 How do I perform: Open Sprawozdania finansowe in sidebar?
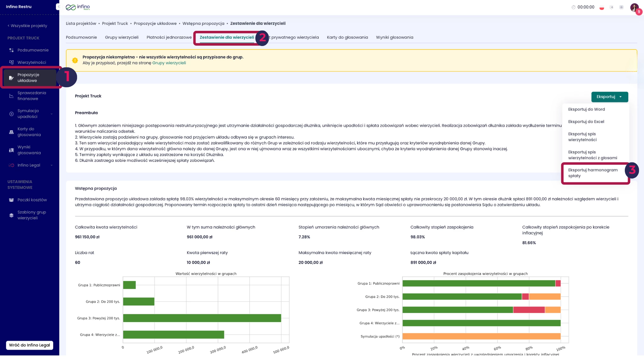[31, 96]
